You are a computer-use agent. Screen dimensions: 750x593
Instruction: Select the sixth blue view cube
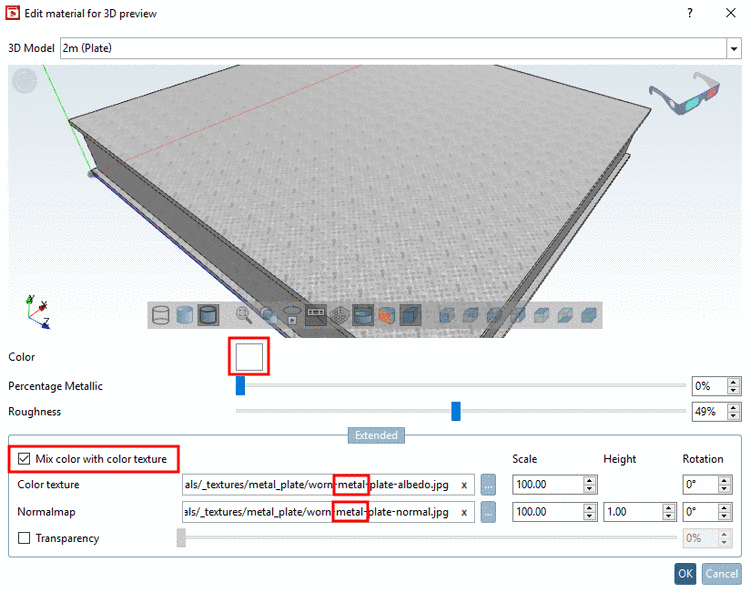pos(565,316)
